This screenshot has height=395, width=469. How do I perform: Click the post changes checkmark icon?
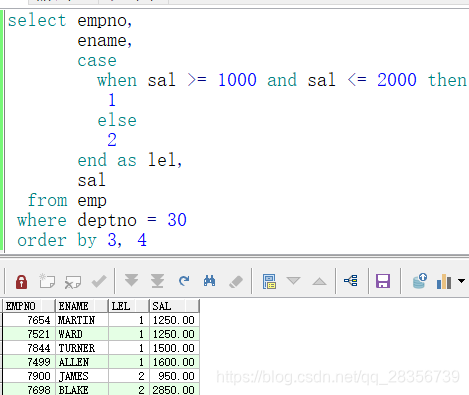tap(99, 282)
